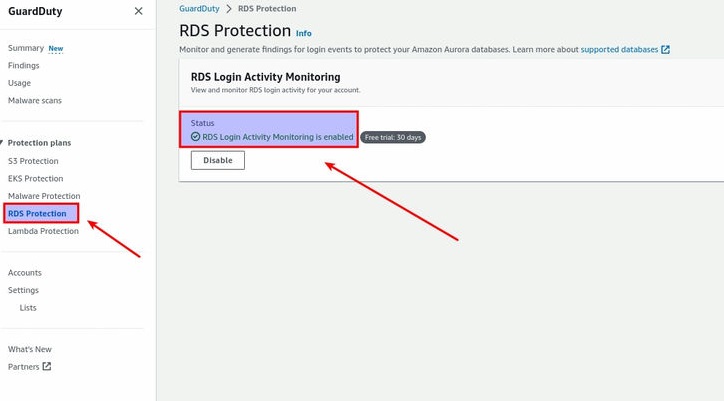Image resolution: width=724 pixels, height=401 pixels.
Task: Open the supported databases link
Action: (619, 49)
